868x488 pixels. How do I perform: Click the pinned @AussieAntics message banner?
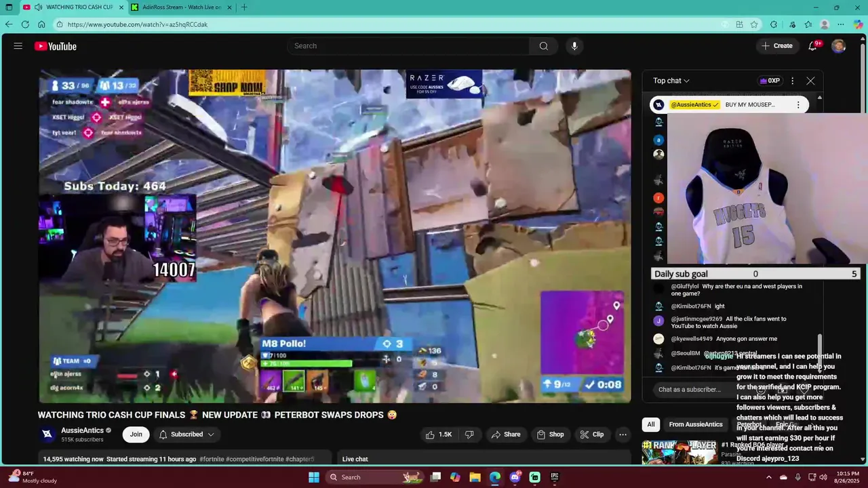(729, 105)
